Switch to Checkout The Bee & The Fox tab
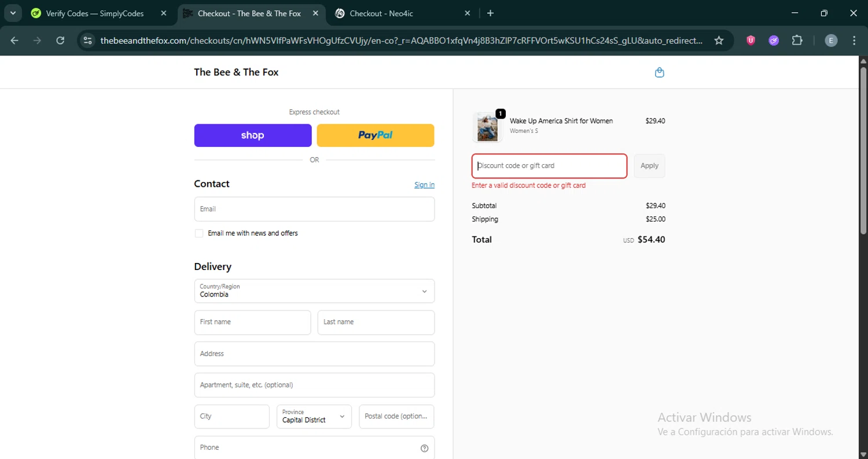The height and width of the screenshot is (459, 868). [x=251, y=13]
